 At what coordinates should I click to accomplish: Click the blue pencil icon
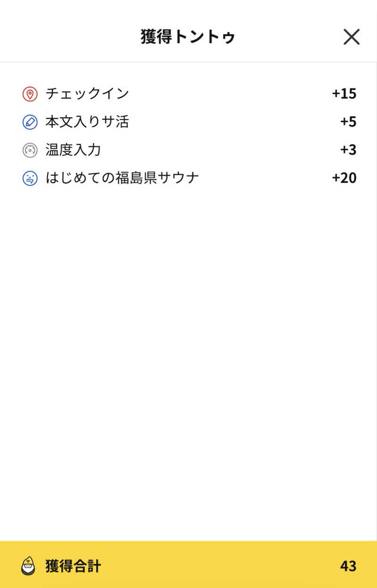(30, 122)
